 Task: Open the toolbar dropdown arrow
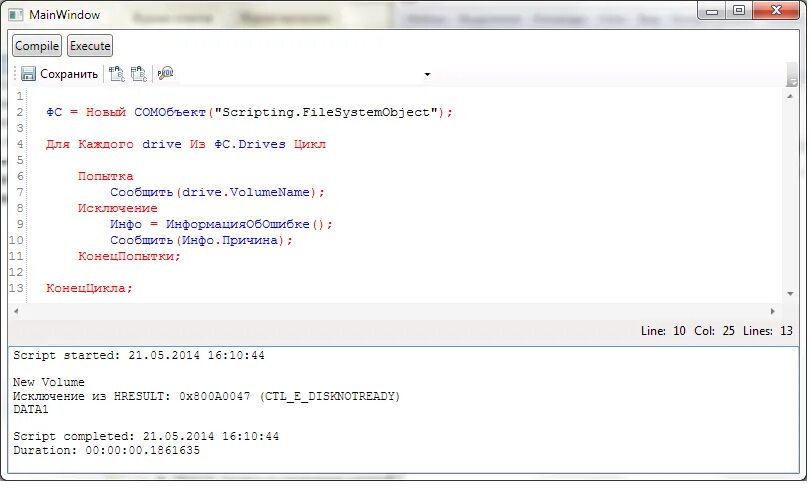click(427, 74)
